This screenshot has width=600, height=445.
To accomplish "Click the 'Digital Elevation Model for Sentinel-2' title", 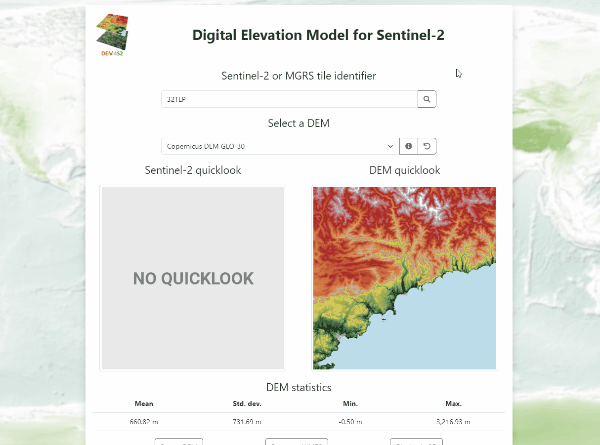I will click(x=318, y=35).
